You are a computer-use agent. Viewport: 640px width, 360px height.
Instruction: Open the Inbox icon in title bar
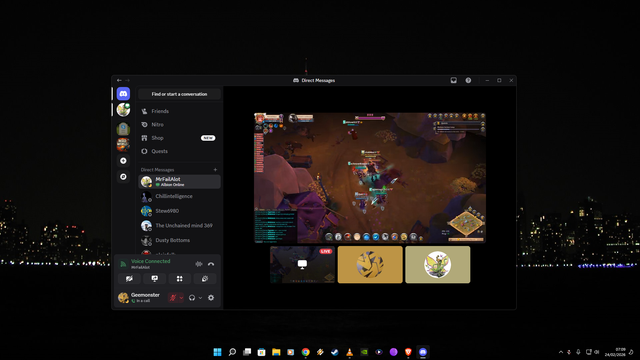click(453, 80)
